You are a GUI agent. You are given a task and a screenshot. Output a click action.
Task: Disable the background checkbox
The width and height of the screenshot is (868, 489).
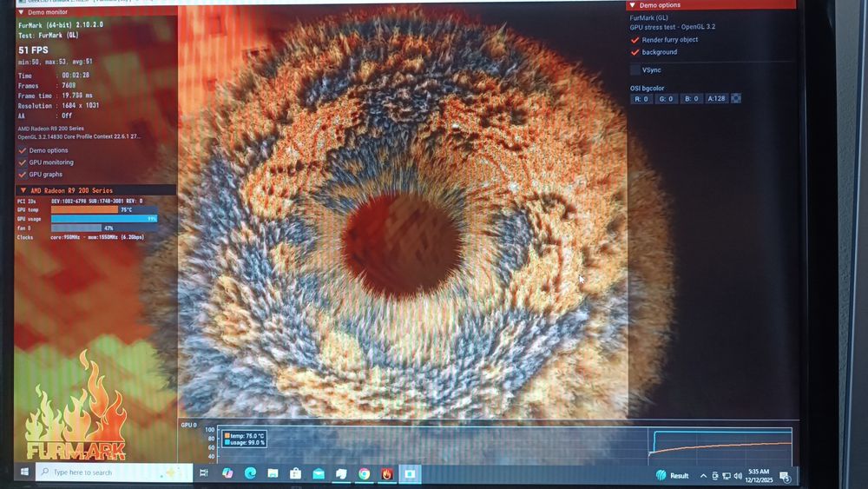tap(635, 52)
